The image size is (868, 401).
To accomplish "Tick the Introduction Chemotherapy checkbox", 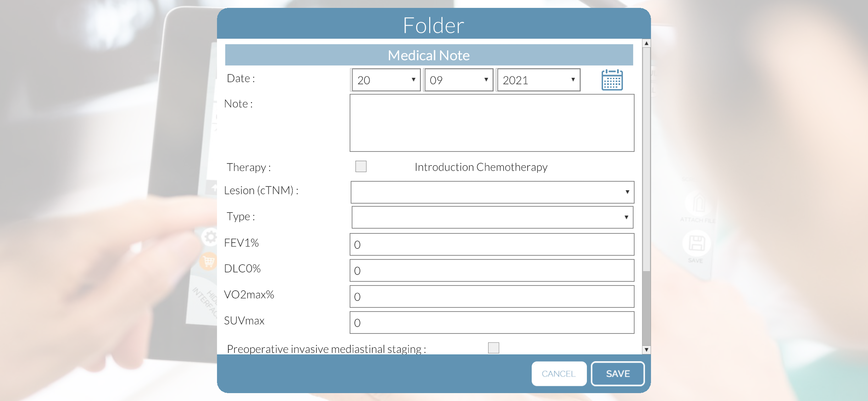I will click(x=361, y=167).
